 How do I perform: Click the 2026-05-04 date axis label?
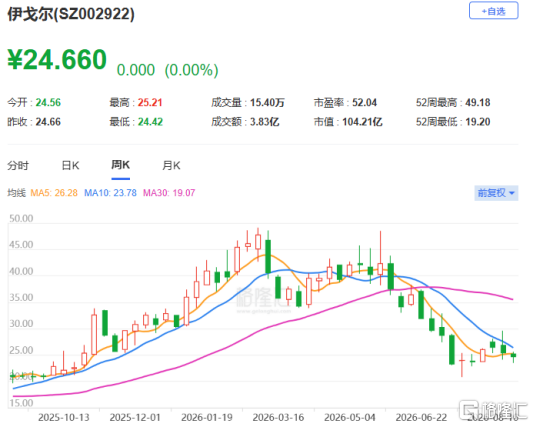pyautogui.click(x=350, y=417)
